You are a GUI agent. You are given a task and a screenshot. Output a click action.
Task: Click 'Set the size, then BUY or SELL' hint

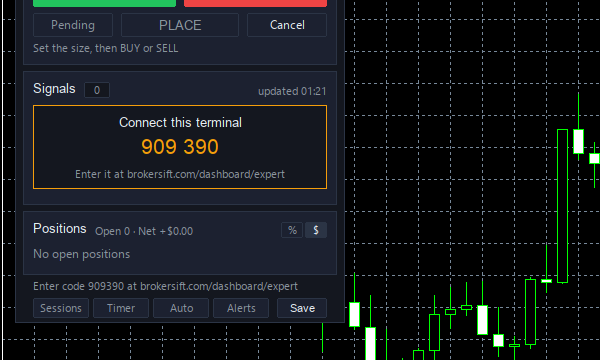[x=106, y=49]
